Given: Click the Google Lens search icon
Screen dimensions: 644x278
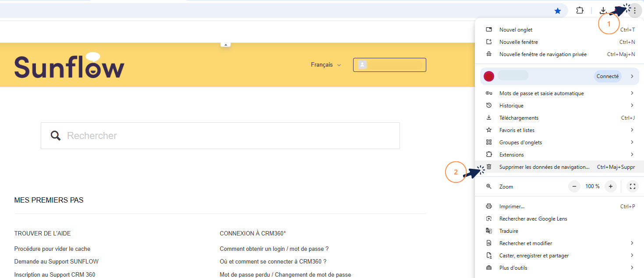Looking at the screenshot, I should (x=489, y=218).
